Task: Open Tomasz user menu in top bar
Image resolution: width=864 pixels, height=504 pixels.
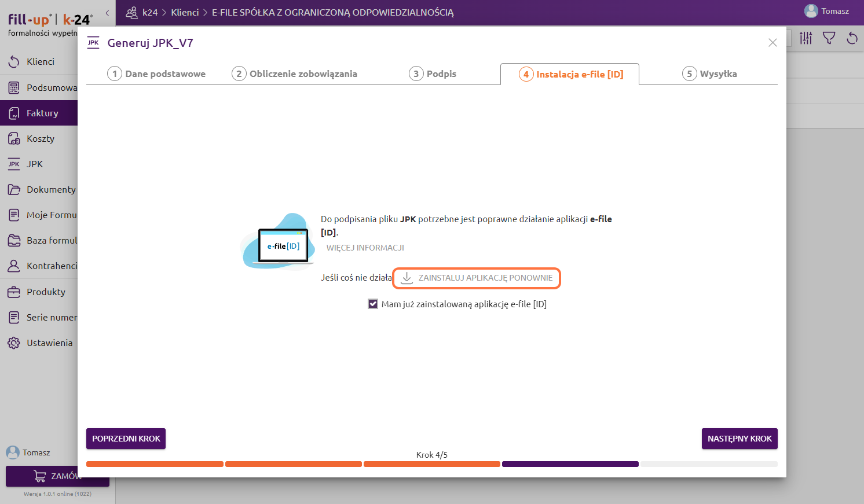Action: point(826,11)
